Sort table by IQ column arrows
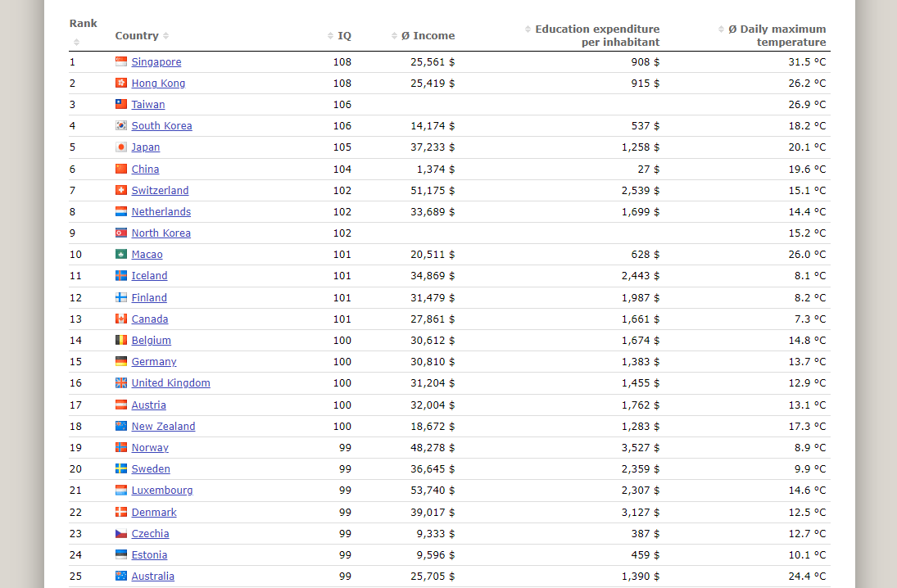The height and width of the screenshot is (588, 897). point(330,35)
